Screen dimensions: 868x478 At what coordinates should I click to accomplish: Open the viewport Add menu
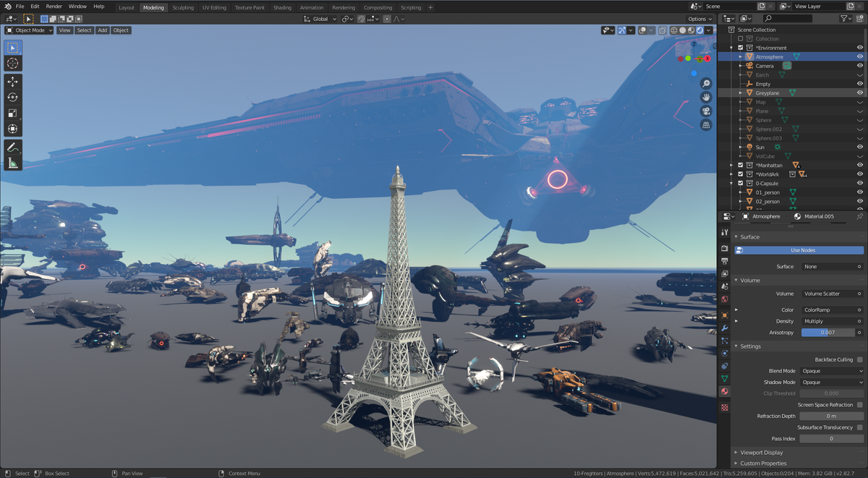tap(102, 30)
